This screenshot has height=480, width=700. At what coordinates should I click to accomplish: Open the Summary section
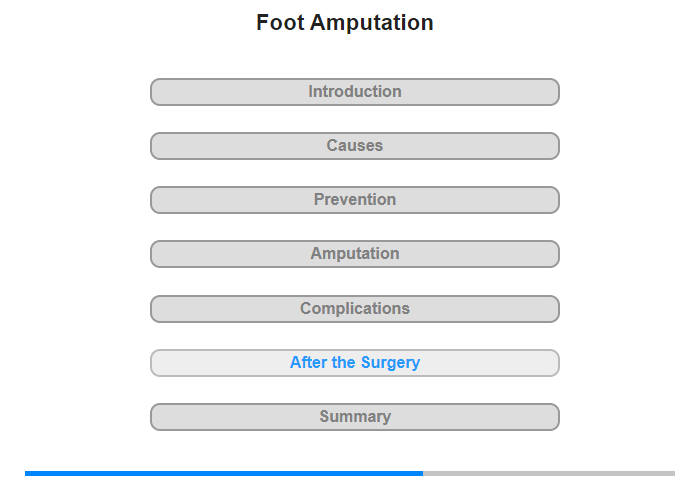pyautogui.click(x=354, y=417)
